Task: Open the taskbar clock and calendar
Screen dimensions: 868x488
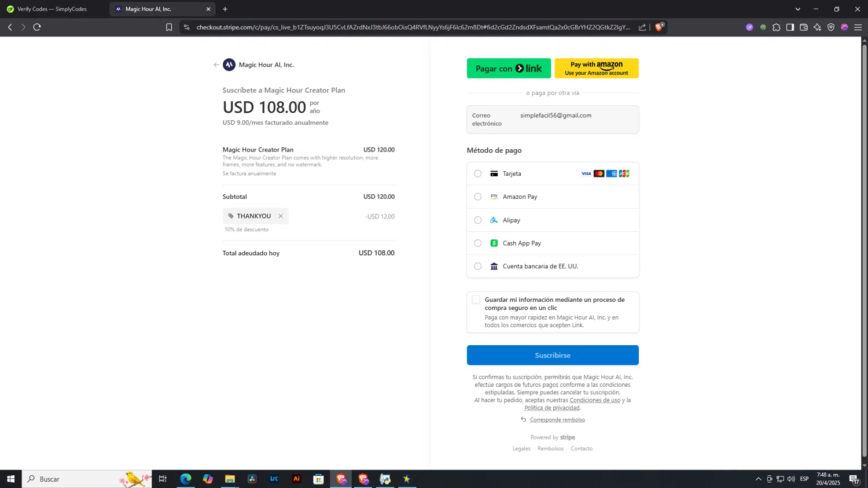Action: pos(828,479)
